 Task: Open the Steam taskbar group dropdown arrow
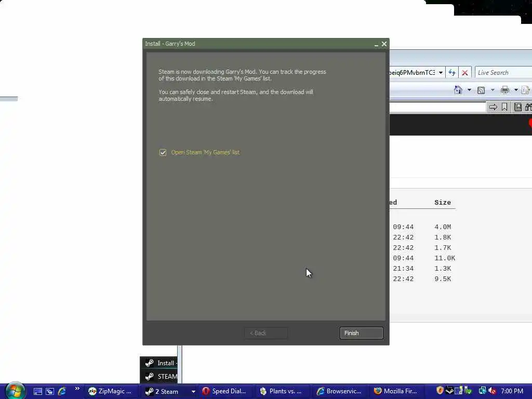point(193,392)
